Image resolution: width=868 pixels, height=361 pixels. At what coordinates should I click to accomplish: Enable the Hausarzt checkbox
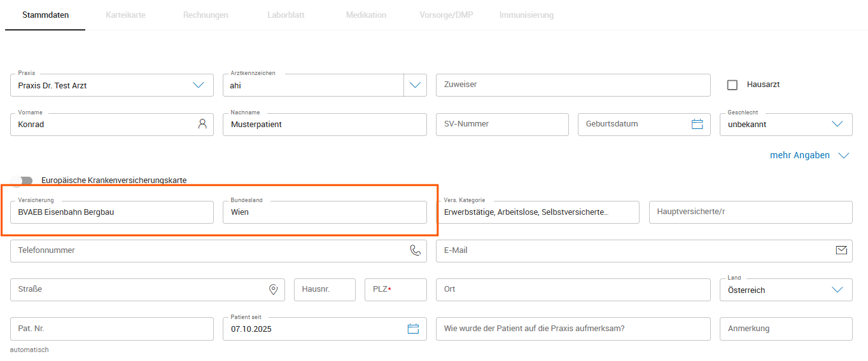[x=732, y=85]
